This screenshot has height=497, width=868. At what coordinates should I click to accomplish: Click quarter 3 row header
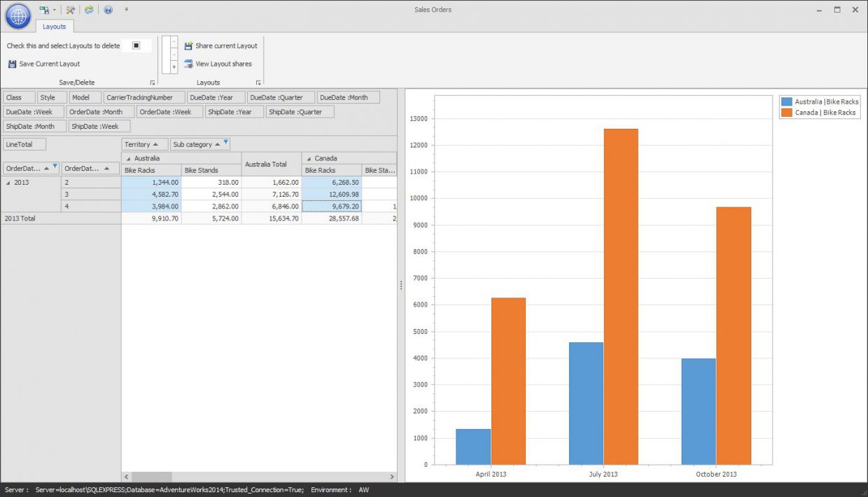pos(91,194)
